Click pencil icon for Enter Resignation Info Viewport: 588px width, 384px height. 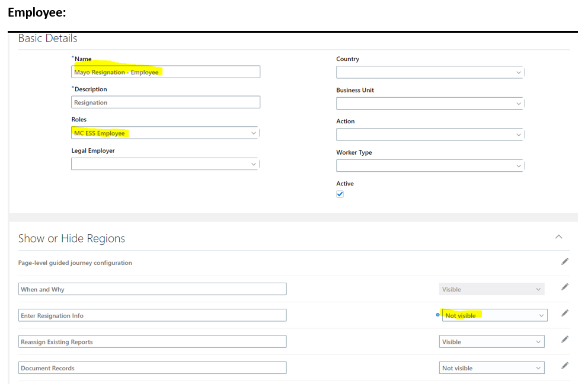click(x=565, y=313)
